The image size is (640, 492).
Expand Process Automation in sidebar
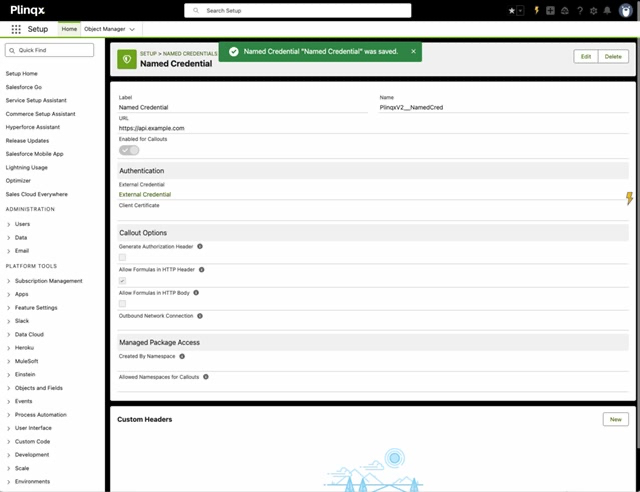click(x=9, y=415)
